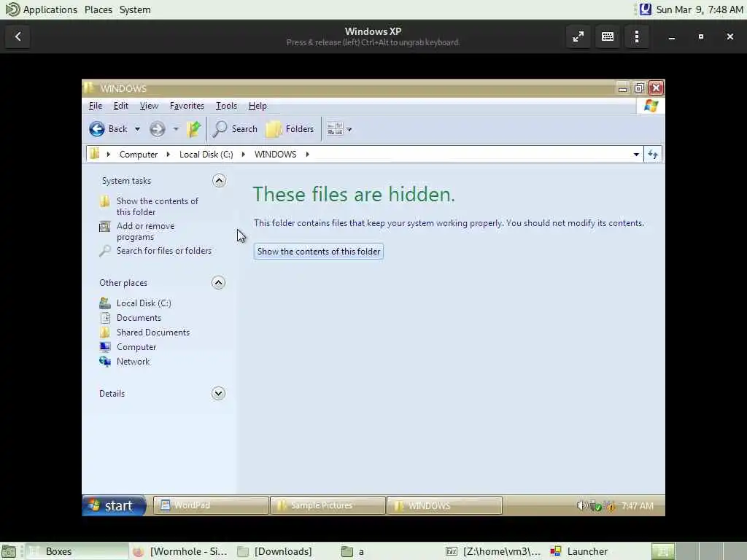The width and height of the screenshot is (747, 560).
Task: Click WINDOWS breadcrumb in address bar
Action: pyautogui.click(x=275, y=155)
